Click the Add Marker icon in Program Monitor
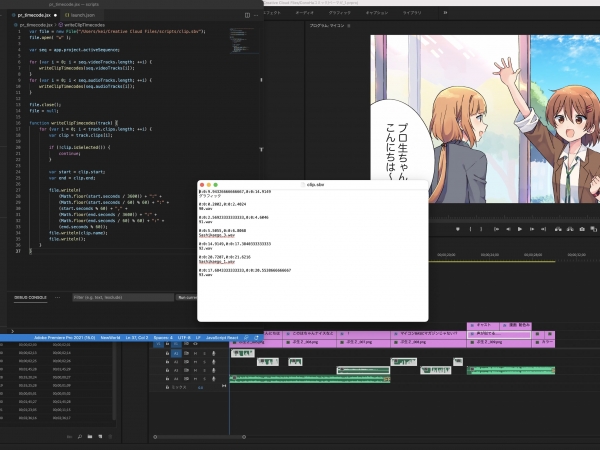This screenshot has height=450, width=600. pos(458,229)
